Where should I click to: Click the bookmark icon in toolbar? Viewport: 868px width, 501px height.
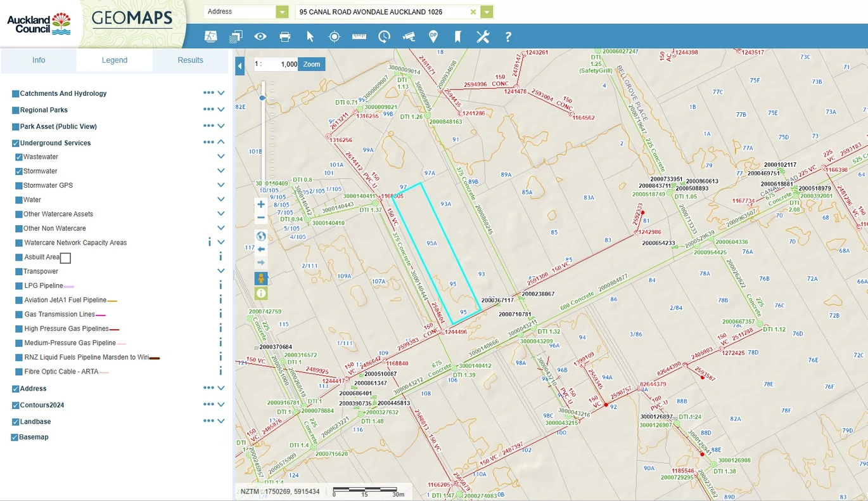(458, 37)
